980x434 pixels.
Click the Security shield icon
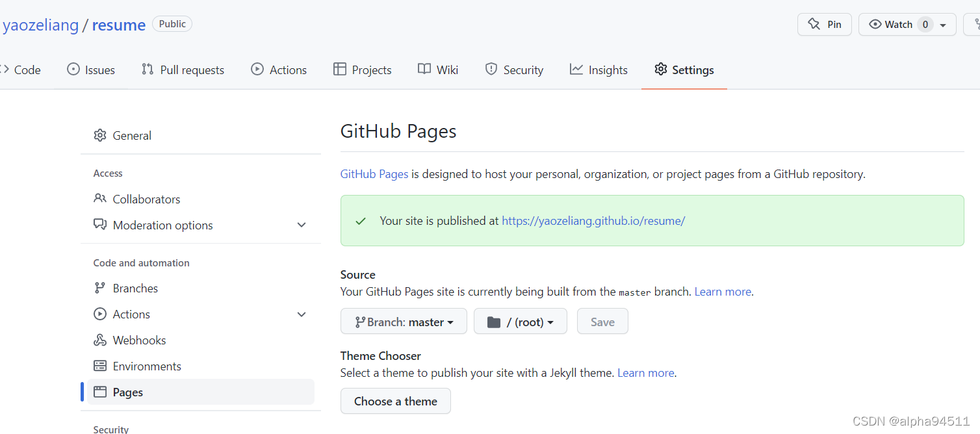pos(491,69)
